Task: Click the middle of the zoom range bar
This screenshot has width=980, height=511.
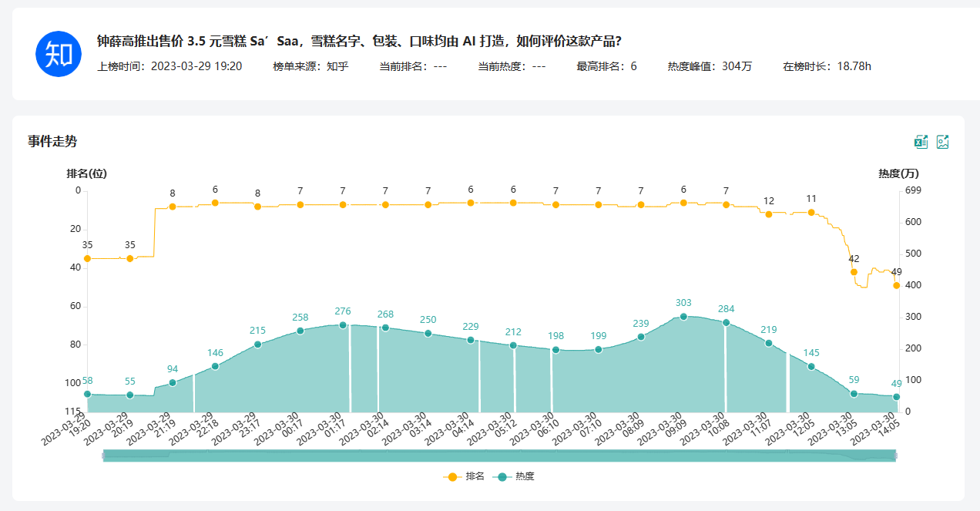Action: pyautogui.click(x=499, y=456)
